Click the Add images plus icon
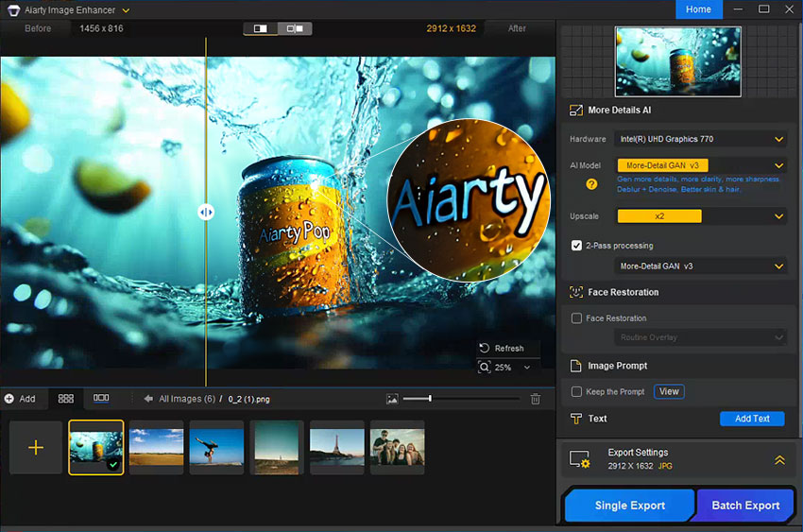The height and width of the screenshot is (532, 803). 9,399
